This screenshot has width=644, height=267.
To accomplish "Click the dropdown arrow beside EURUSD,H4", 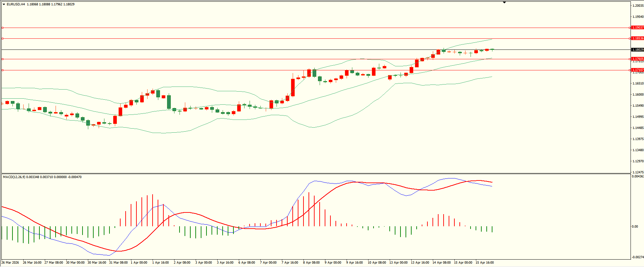I will (4, 4).
